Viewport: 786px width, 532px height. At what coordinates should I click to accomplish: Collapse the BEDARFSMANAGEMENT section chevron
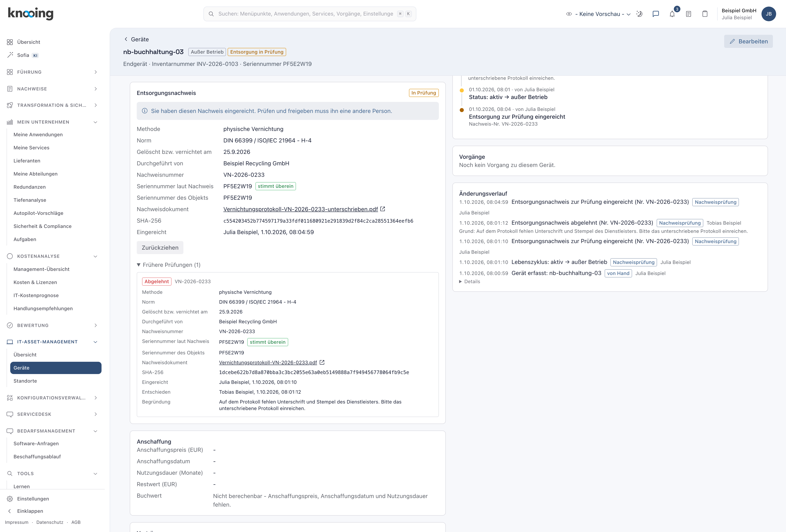[96, 431]
